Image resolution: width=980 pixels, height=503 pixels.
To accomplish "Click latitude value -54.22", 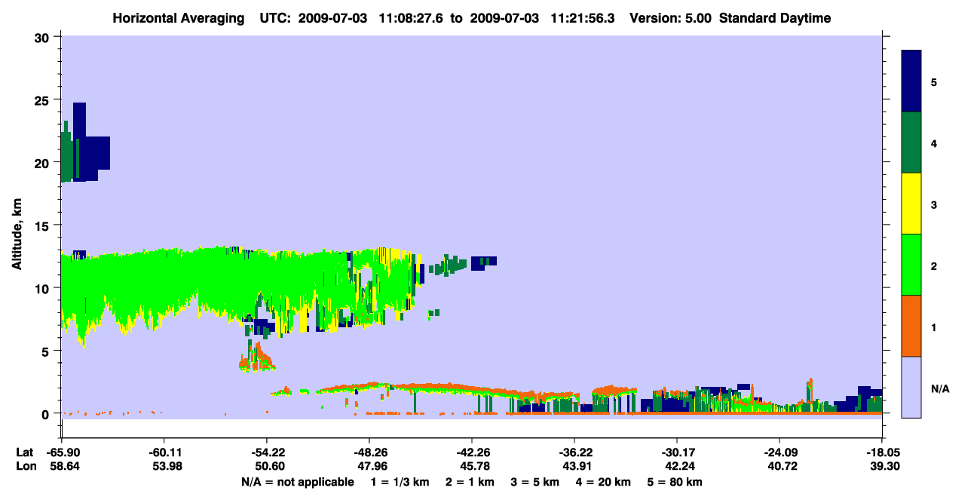I will (x=266, y=452).
